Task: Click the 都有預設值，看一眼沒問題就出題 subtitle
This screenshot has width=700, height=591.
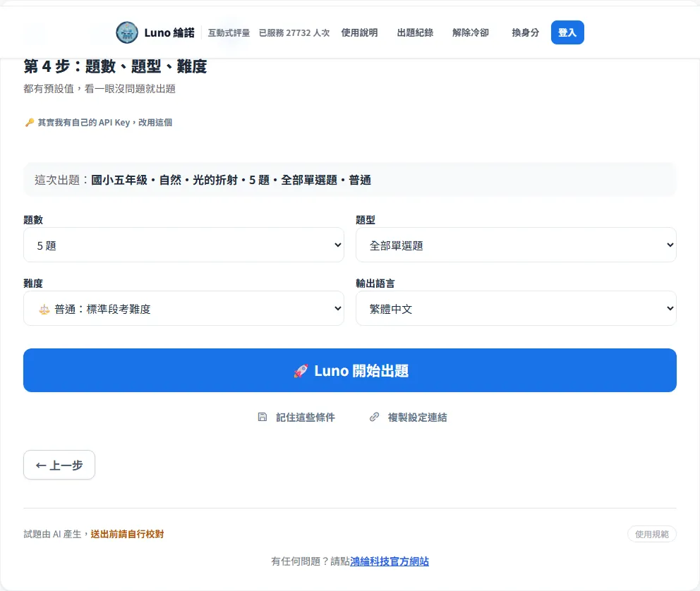Action: click(x=99, y=89)
